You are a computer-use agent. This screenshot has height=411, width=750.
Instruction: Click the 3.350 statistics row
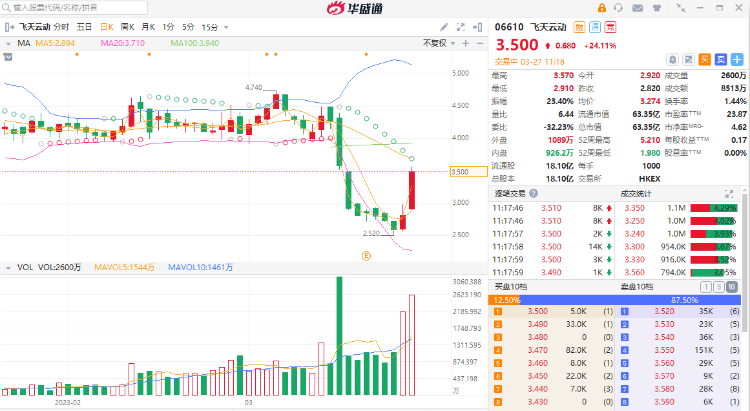tap(678, 208)
